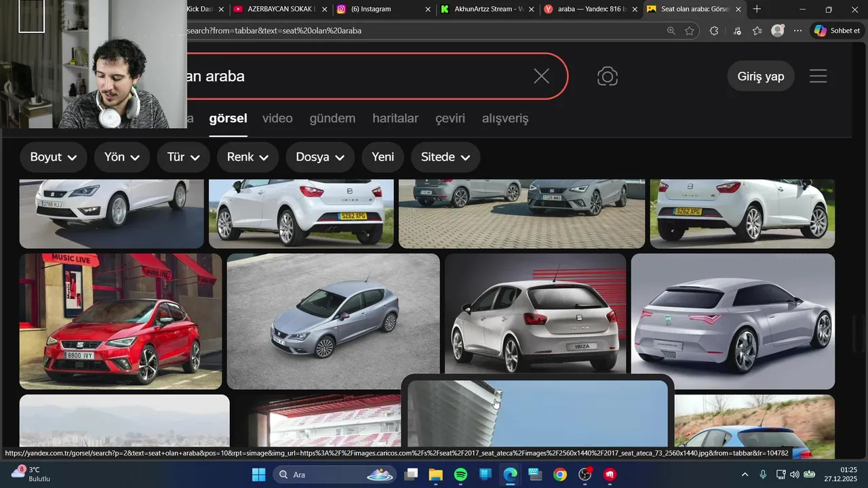Screen dimensions: 868x488
Task: Switch to the çeviri tab
Action: click(x=450, y=118)
